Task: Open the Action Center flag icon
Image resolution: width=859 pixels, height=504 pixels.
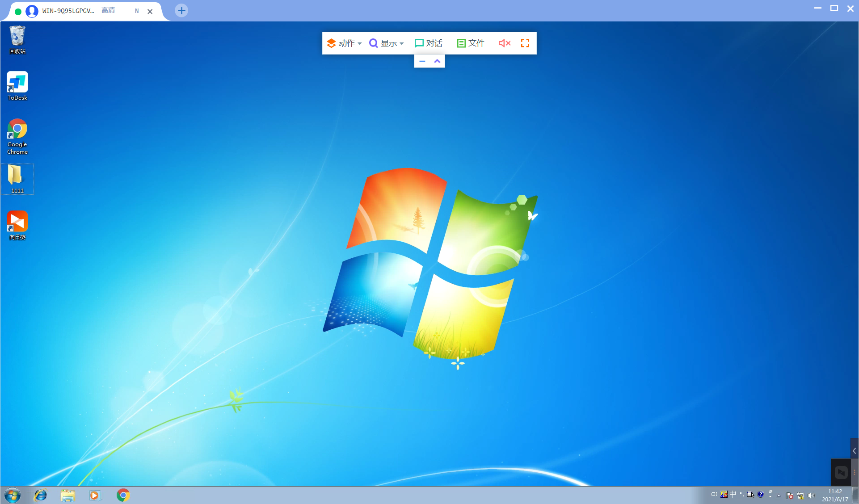Action: tap(790, 495)
